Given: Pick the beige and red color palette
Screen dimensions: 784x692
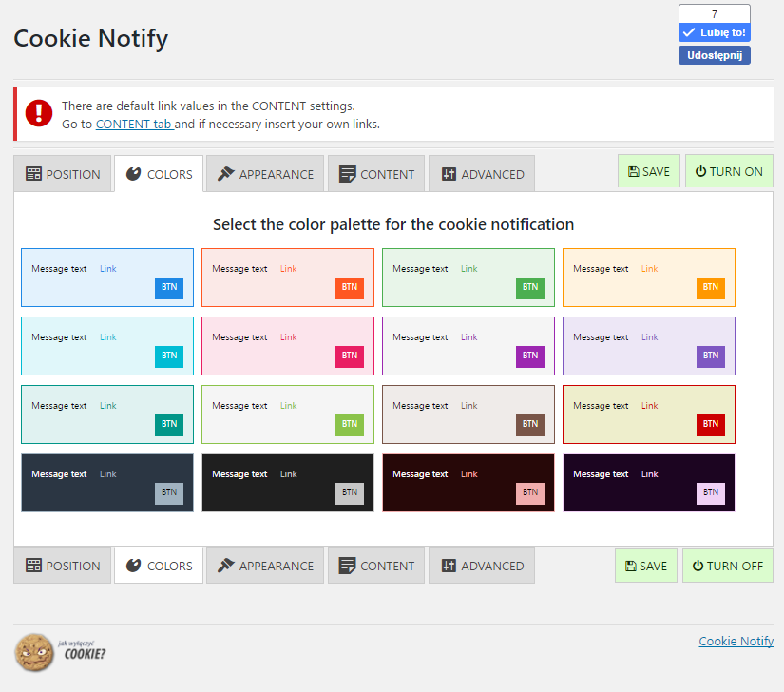Looking at the screenshot, I should pyautogui.click(x=648, y=414).
